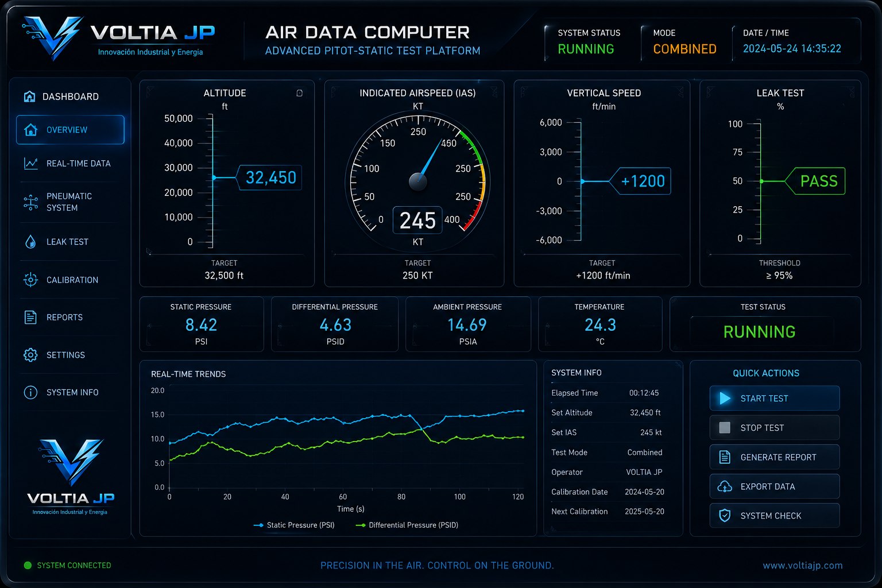Click the Test Status RUNNING indicator
Image resolution: width=882 pixels, height=588 pixels.
click(x=759, y=332)
